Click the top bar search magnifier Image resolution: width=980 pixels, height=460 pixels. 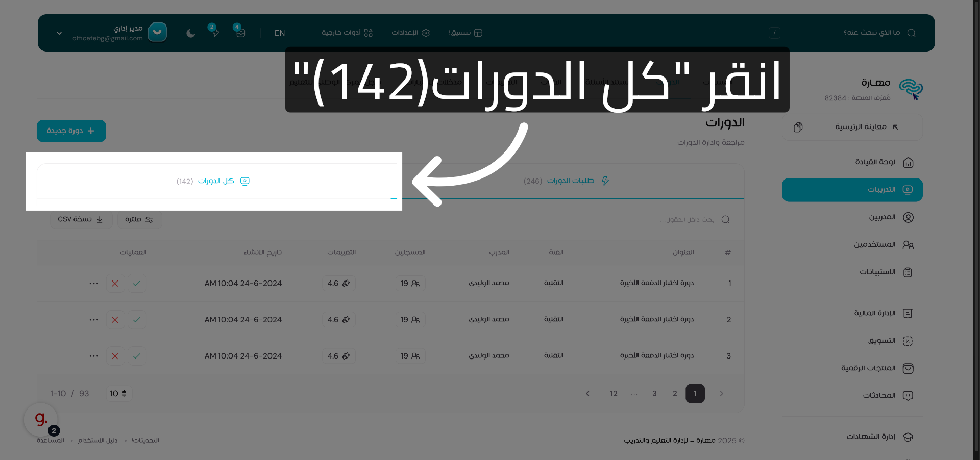pos(912,32)
